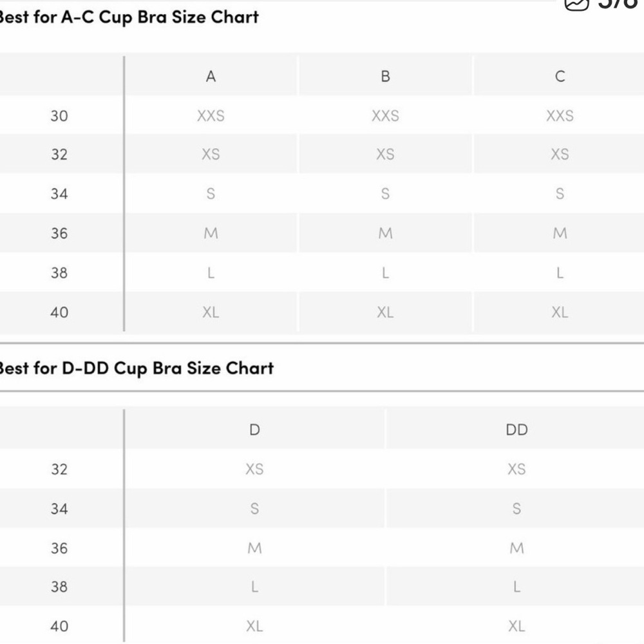Click M cell under A column
This screenshot has height=644, width=644.
[211, 233]
